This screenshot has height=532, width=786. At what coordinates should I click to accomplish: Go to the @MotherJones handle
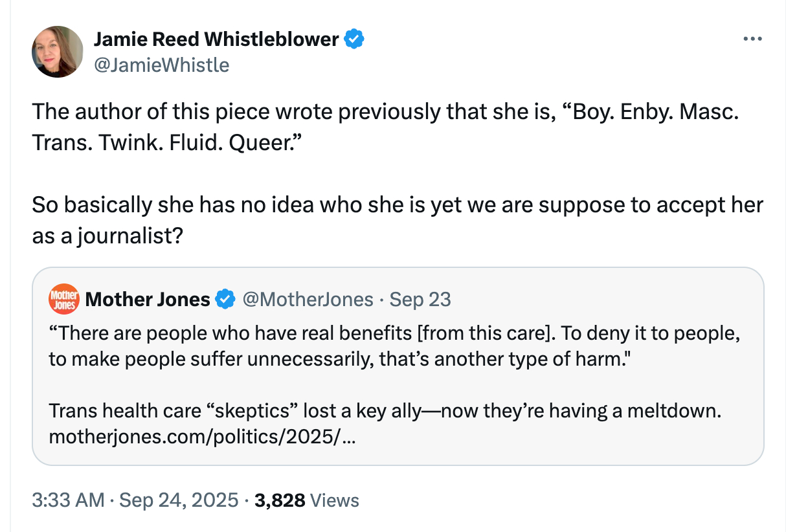point(308,300)
